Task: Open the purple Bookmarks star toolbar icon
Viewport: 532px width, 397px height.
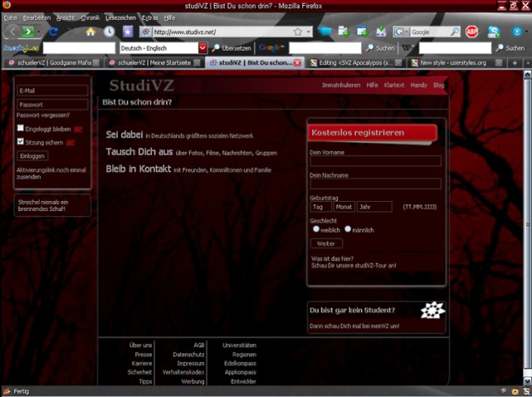Action: point(128,32)
